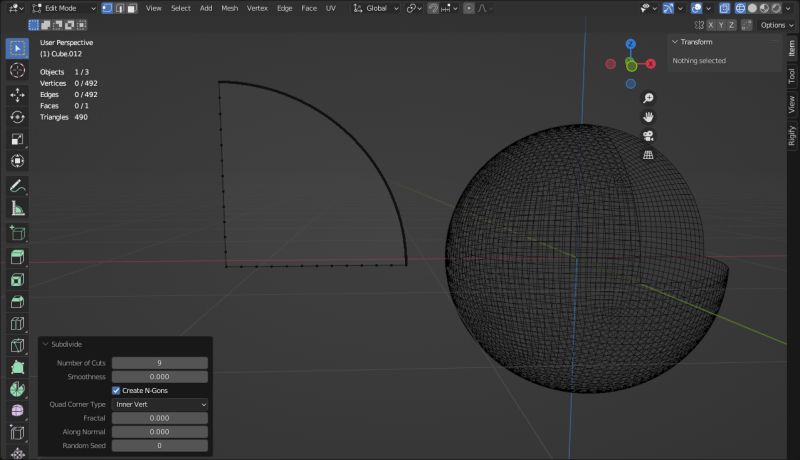Screen dimensions: 800x460
Task: Toggle viewport overlays display
Action: [696, 8]
